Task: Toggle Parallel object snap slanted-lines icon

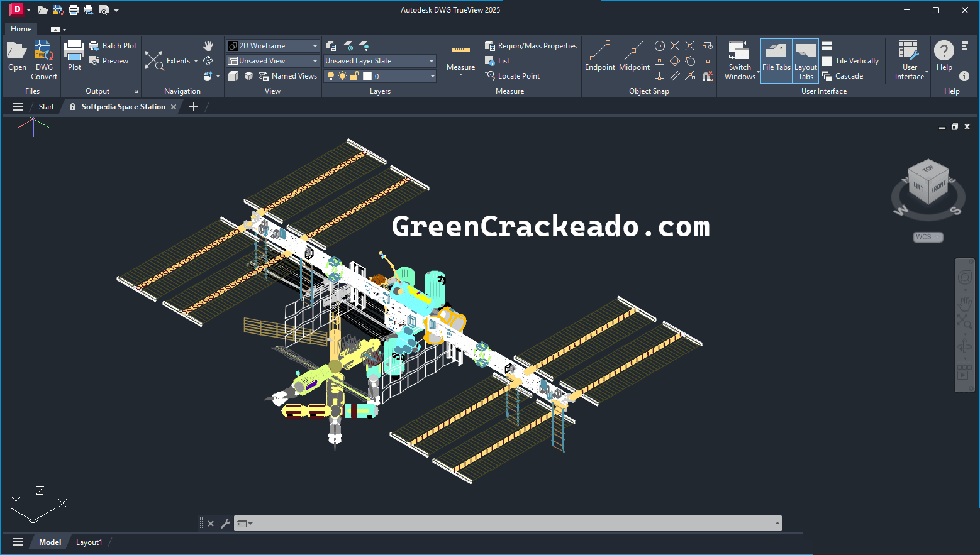Action: click(675, 76)
